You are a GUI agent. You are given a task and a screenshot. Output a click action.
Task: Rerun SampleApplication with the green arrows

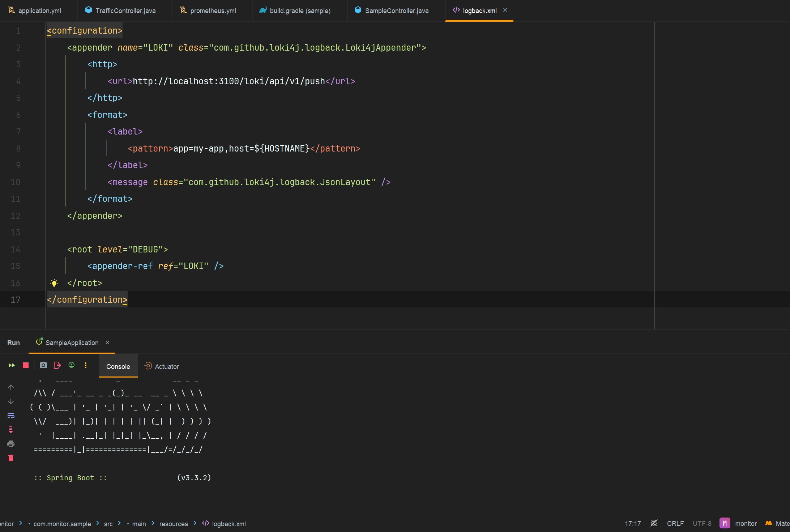(12, 366)
